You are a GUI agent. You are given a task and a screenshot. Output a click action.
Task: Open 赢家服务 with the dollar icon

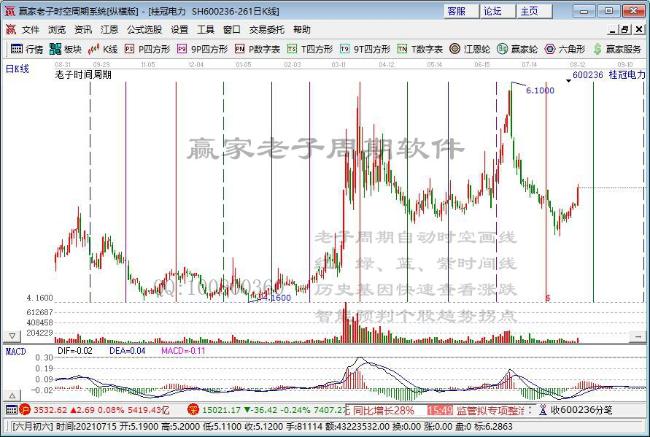point(617,49)
